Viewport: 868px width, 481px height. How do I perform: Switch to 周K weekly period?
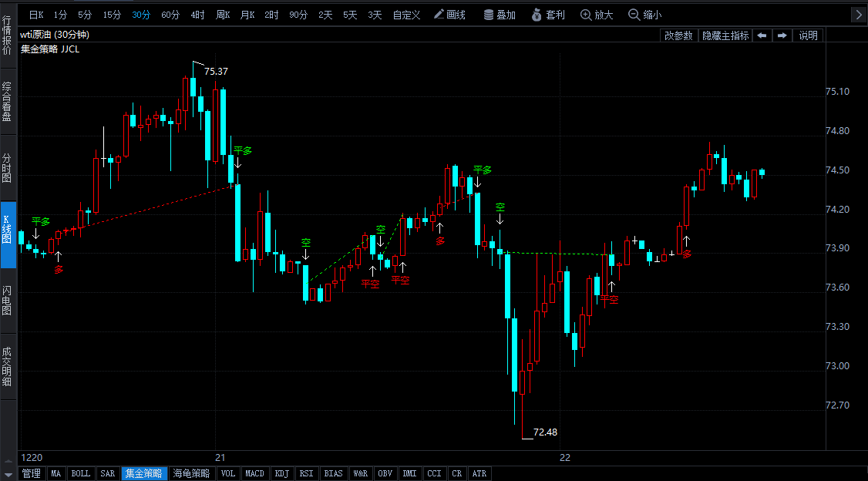pyautogui.click(x=223, y=15)
